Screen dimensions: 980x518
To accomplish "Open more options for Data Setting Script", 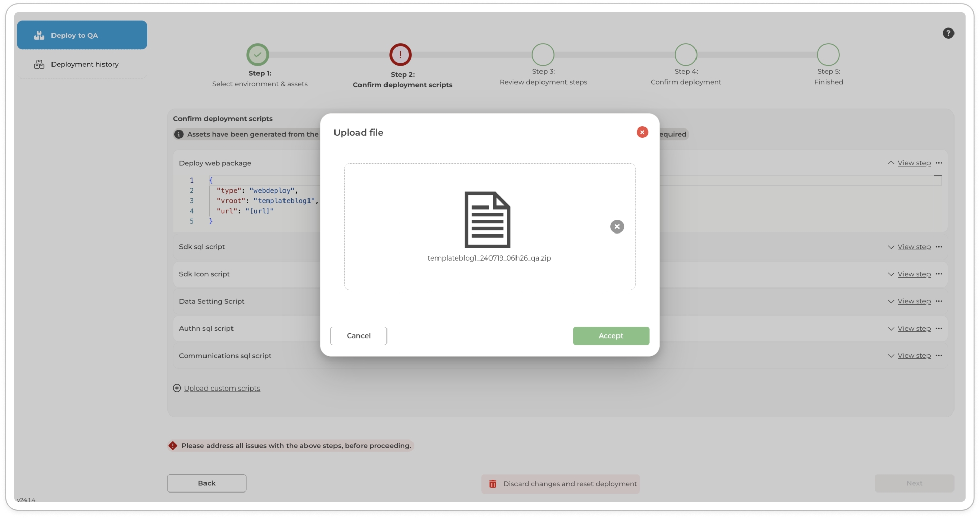I will tap(939, 301).
